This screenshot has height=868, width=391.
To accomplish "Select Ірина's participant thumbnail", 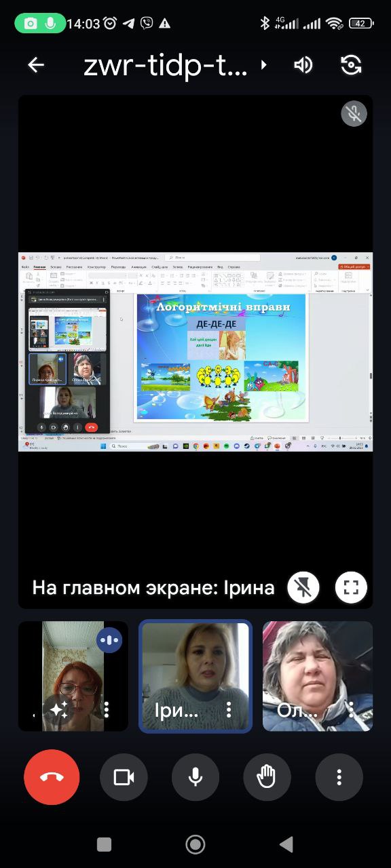I will pos(195,676).
